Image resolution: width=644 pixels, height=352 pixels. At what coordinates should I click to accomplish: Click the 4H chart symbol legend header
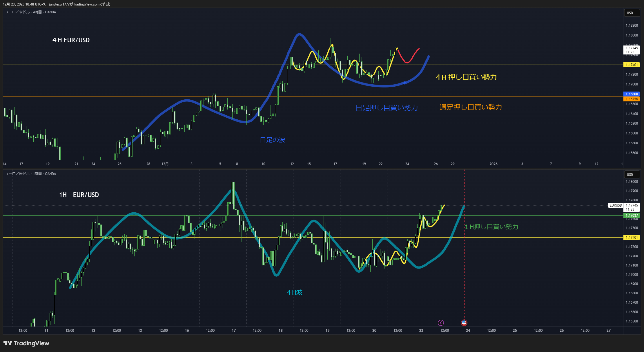coord(30,12)
